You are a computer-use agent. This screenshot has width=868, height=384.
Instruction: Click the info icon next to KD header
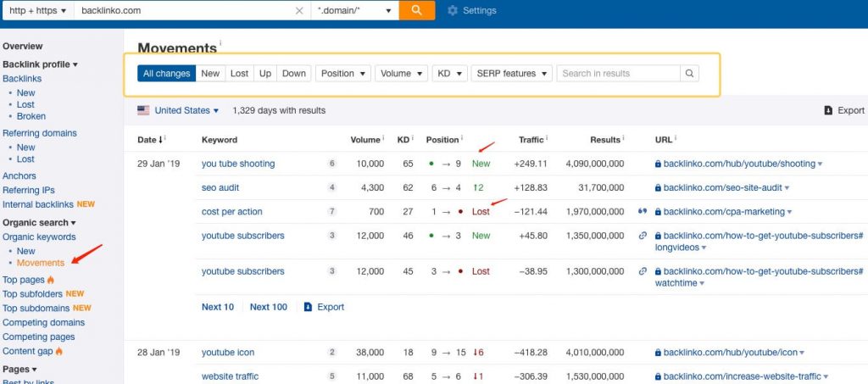(x=413, y=138)
